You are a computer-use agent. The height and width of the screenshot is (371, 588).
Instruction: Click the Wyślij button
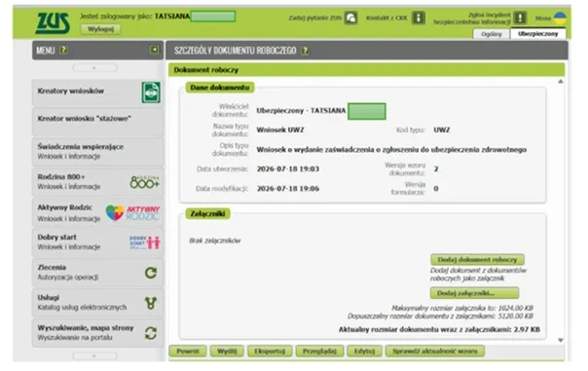point(227,352)
